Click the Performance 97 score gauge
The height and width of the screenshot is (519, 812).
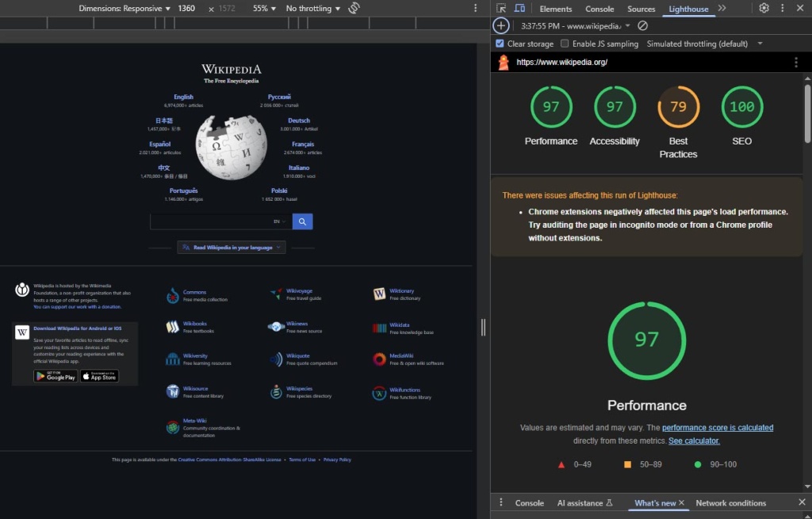pyautogui.click(x=551, y=107)
